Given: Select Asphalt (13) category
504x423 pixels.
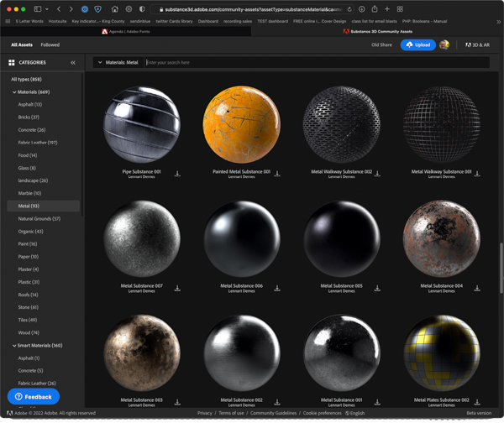Looking at the screenshot, I should [30, 104].
